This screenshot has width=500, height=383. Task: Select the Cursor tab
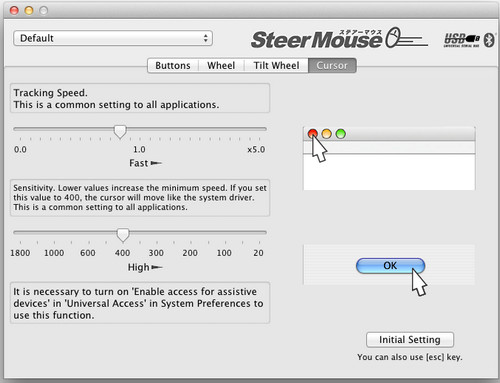coord(332,65)
